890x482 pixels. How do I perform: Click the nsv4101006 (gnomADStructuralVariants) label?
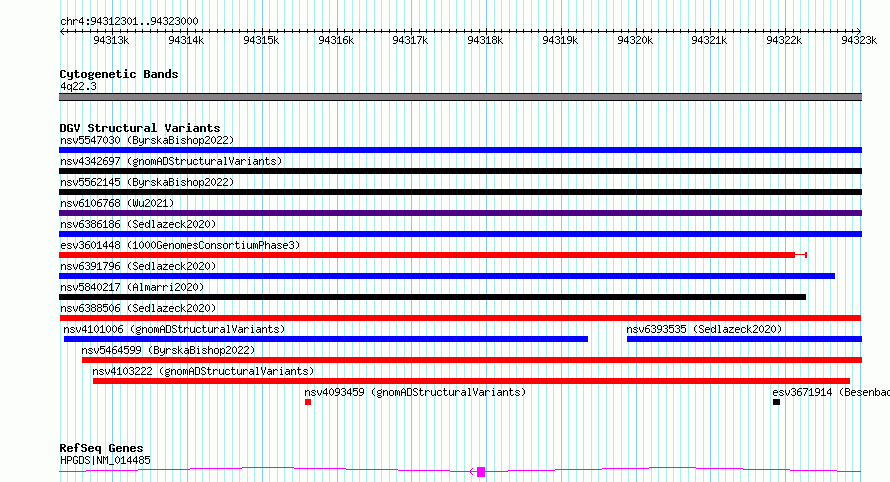(174, 329)
